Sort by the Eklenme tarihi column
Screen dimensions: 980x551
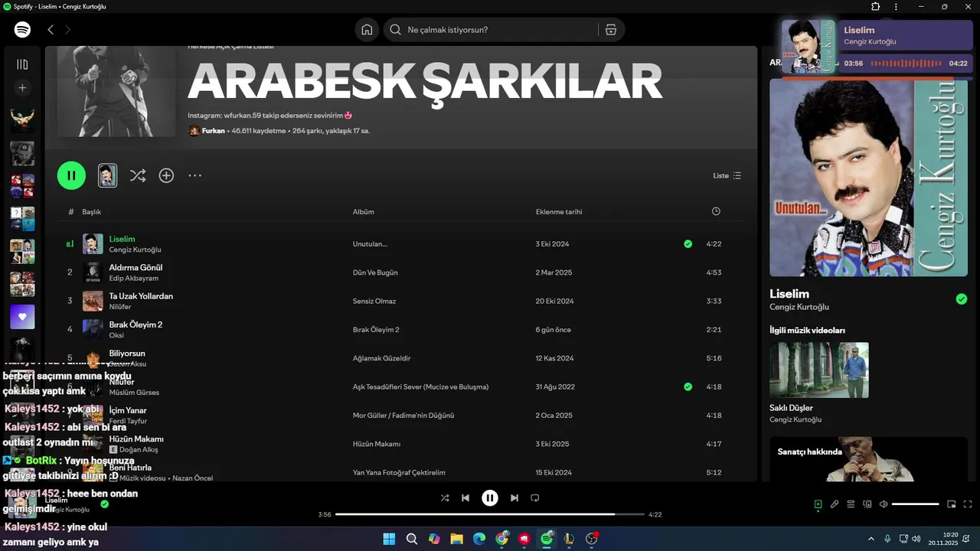pos(559,212)
